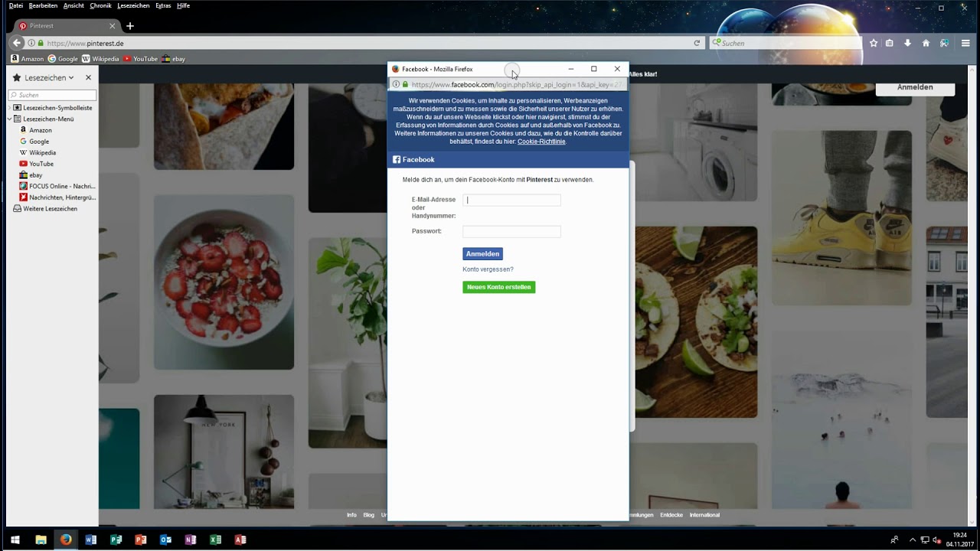Click the muted volume tray icon

(x=936, y=540)
